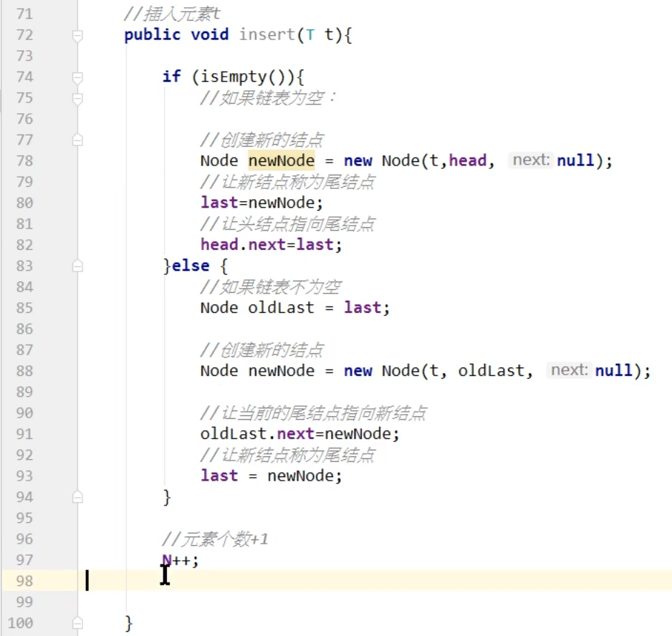Click the 'next:' parameter hint on line 78

(x=531, y=160)
